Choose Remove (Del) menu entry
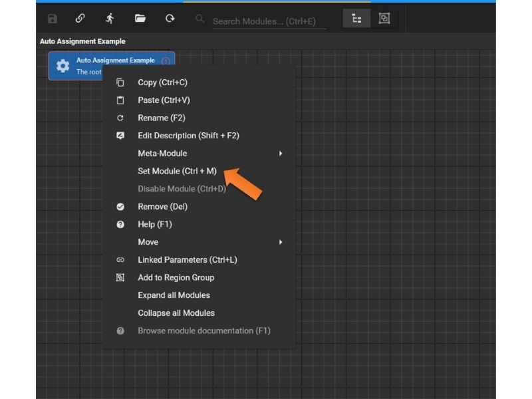This screenshot has height=399, width=532. point(199,206)
